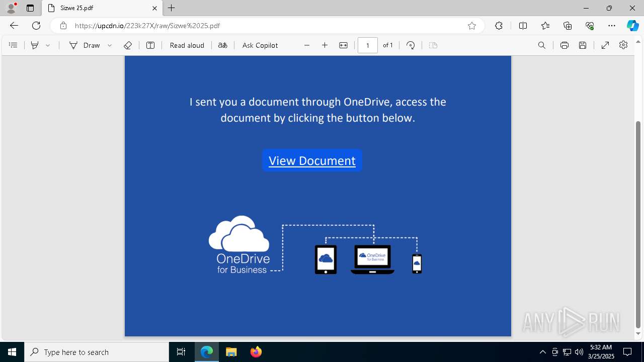Open the taskbar clock calendar
The image size is (644, 362).
click(x=601, y=351)
